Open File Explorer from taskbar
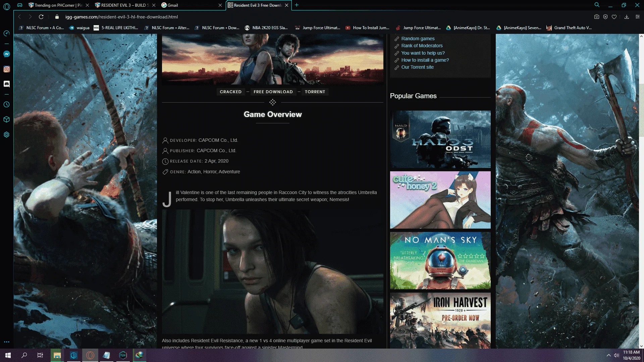Viewport: 644px width, 362px height. coord(57,355)
